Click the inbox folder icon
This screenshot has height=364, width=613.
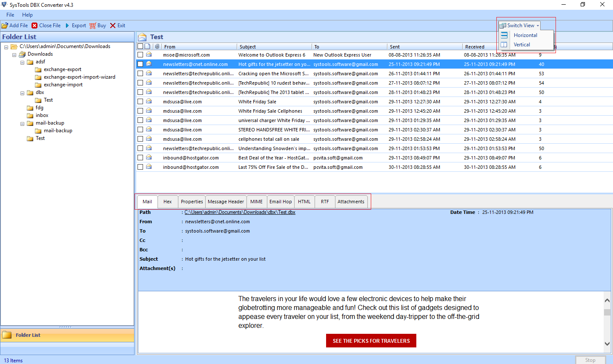point(30,116)
